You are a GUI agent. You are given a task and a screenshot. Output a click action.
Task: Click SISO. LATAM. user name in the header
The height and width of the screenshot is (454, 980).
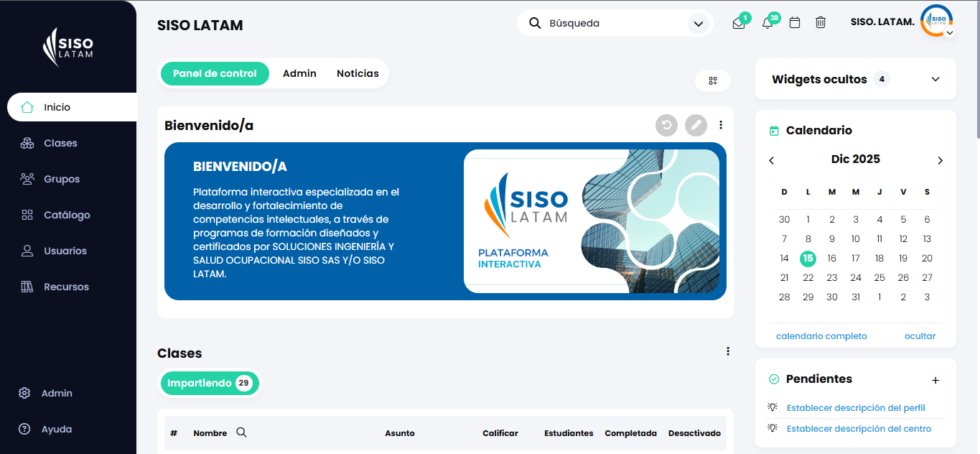click(x=882, y=22)
